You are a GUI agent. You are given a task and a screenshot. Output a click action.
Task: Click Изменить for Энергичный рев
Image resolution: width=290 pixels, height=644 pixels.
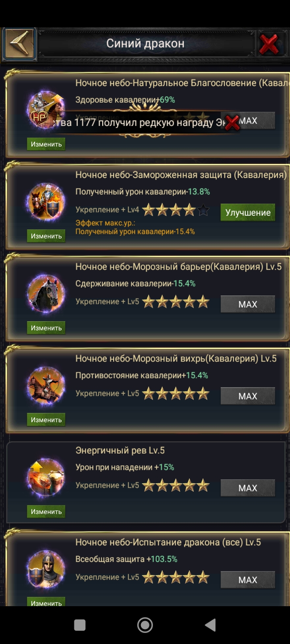(x=46, y=511)
